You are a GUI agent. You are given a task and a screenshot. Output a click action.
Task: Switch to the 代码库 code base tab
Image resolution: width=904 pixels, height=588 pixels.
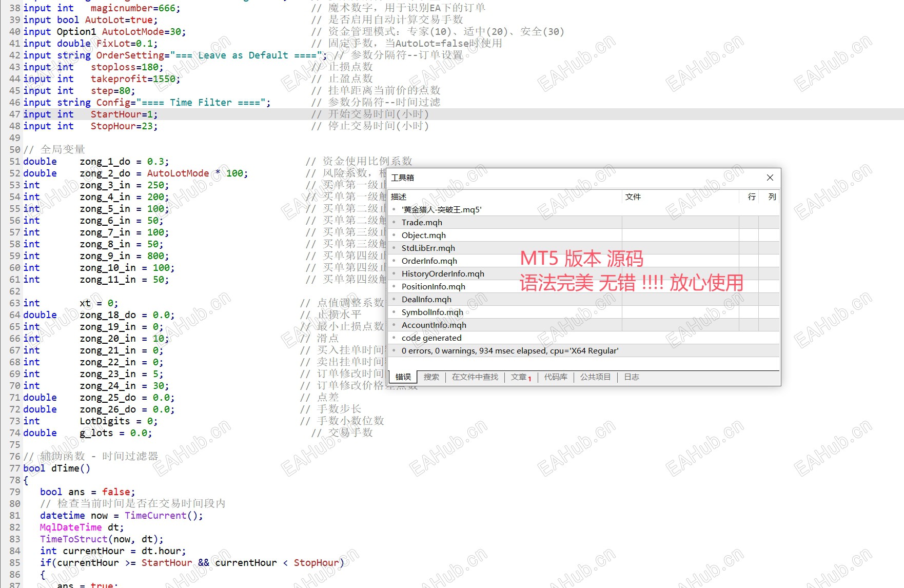pyautogui.click(x=556, y=377)
